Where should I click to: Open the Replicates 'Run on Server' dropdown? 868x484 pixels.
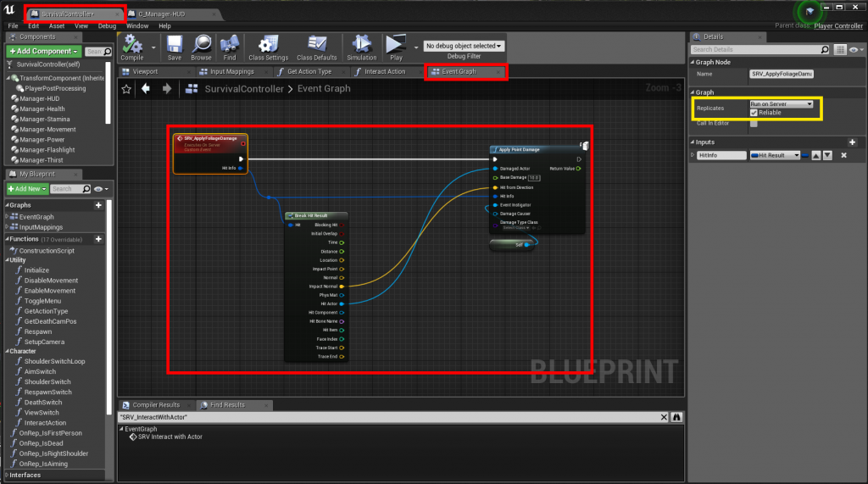click(781, 104)
